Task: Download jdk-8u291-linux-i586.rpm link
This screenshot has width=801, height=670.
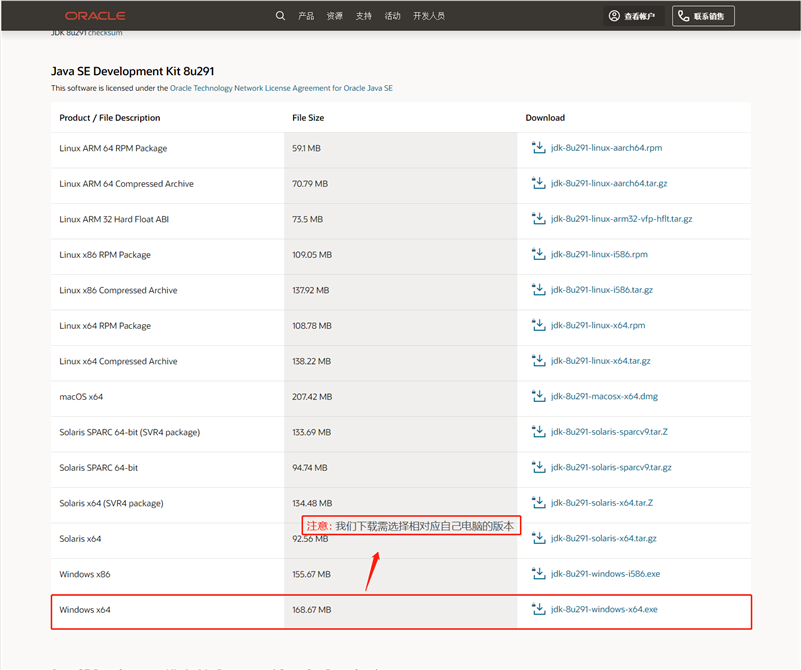Action: tap(599, 254)
